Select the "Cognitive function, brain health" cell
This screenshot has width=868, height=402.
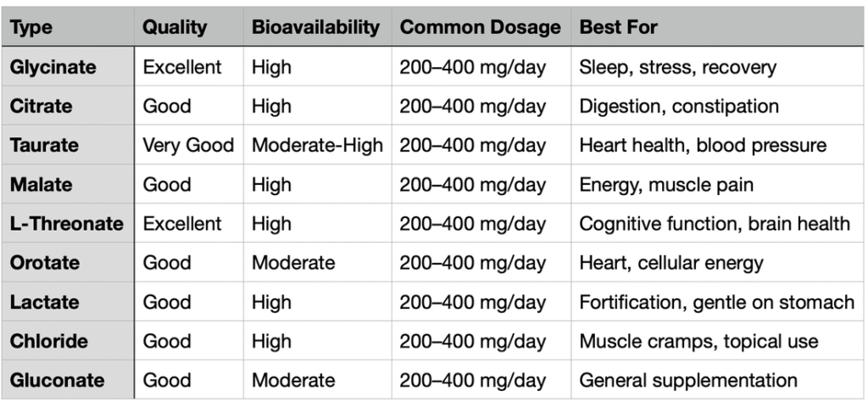click(715, 224)
